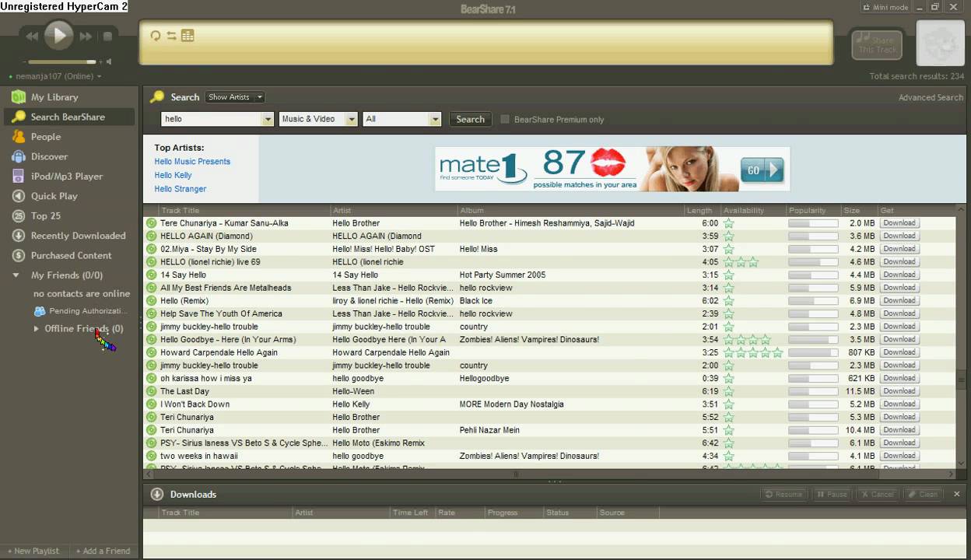Close the Downloads panel with the X

[957, 494]
